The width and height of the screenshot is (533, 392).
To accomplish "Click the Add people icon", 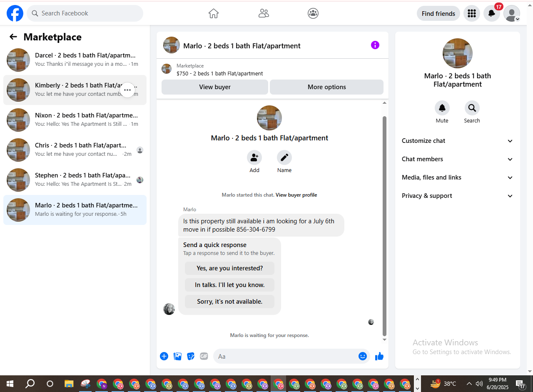I will click(x=254, y=157).
